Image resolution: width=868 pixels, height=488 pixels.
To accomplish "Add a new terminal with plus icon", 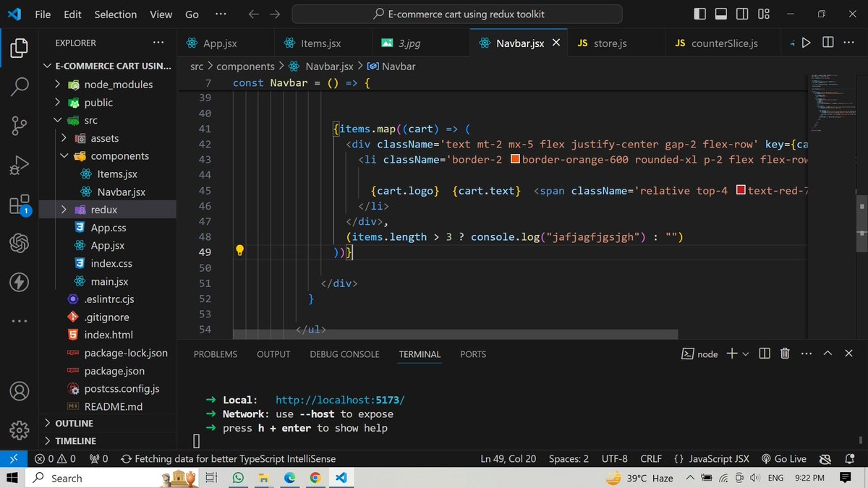I will [731, 354].
